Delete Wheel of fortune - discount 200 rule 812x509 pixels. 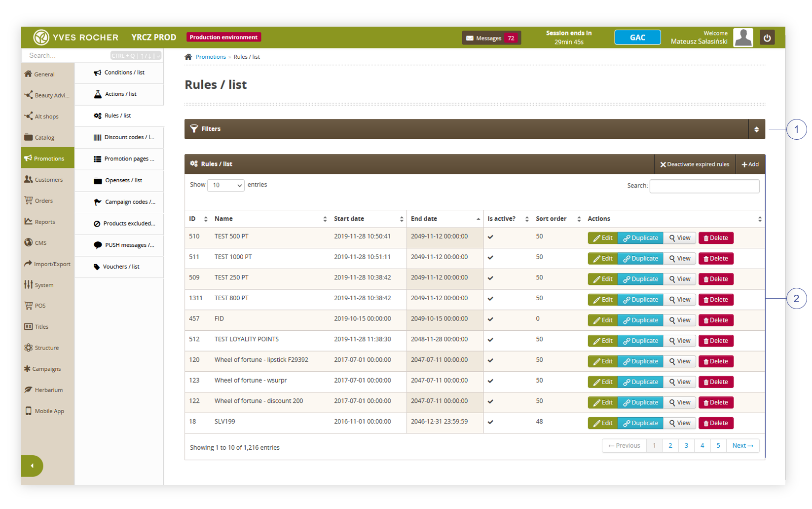click(716, 403)
